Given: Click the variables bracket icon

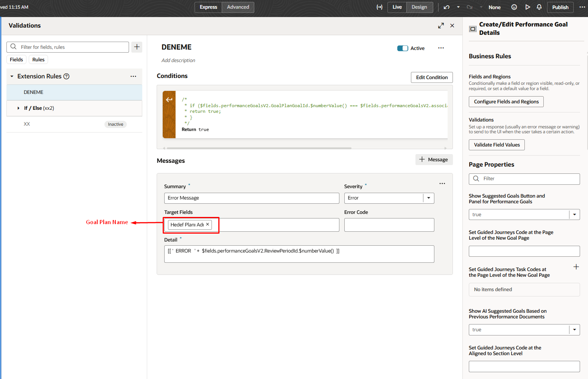Looking at the screenshot, I should (x=380, y=7).
